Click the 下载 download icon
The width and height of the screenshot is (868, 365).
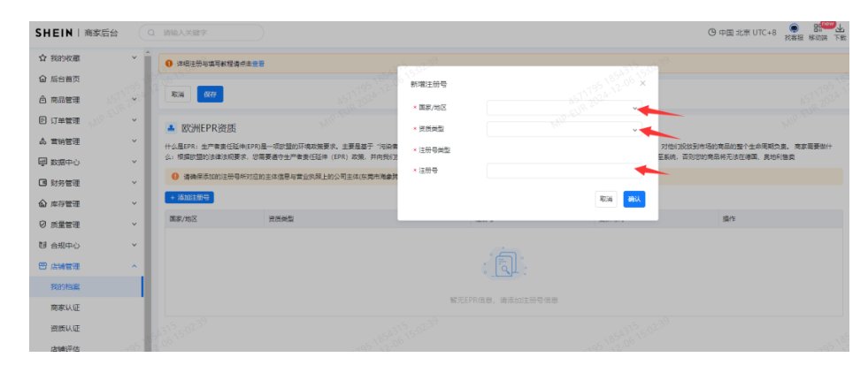coord(840,29)
